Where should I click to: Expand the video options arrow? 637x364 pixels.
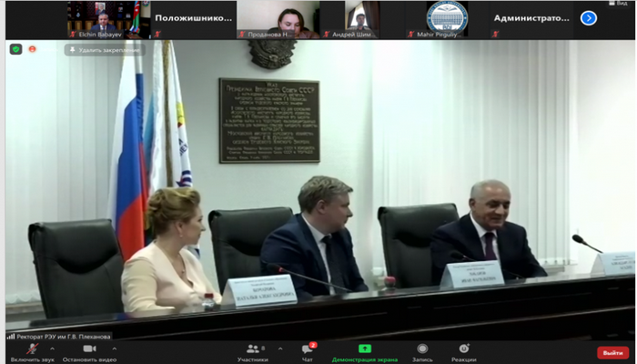pos(114,348)
